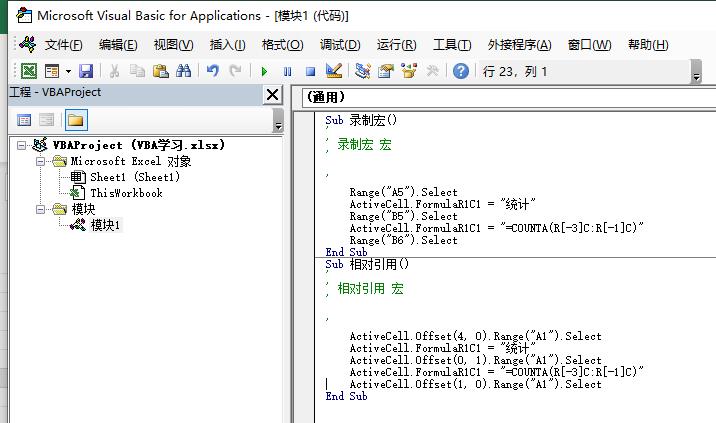Collapse Microsoft Excel 对象 folder

click(x=40, y=161)
